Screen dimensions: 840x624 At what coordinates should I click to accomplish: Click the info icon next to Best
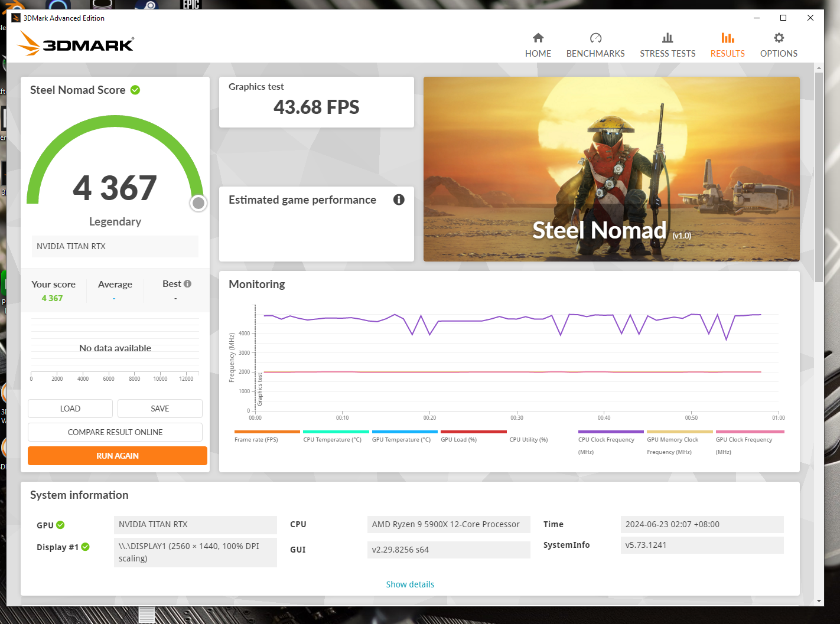tap(188, 284)
